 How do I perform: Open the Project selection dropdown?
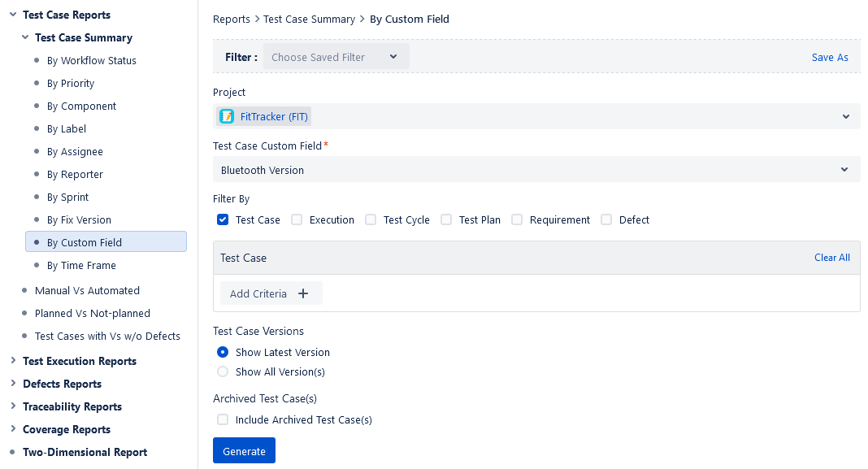coord(848,115)
